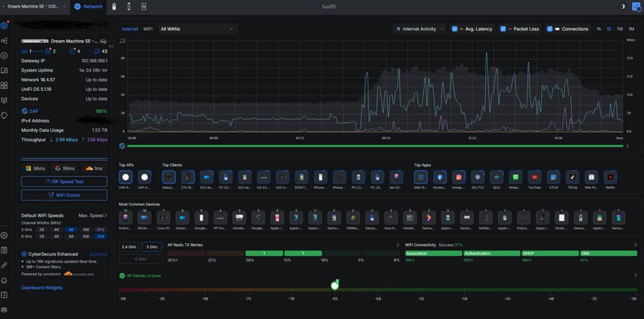Expand the AP Radio TX Retries chevron
This screenshot has height=319, width=644.
(x=398, y=245)
